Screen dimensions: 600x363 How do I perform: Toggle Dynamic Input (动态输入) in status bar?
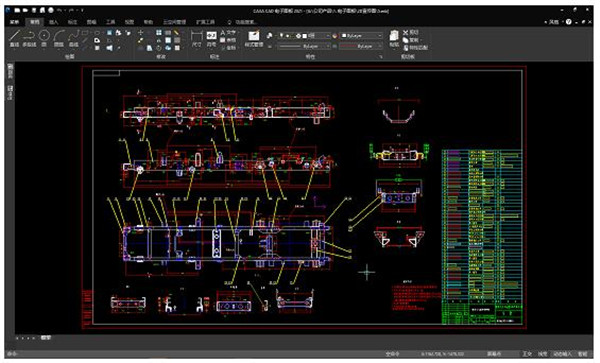[x=562, y=354]
